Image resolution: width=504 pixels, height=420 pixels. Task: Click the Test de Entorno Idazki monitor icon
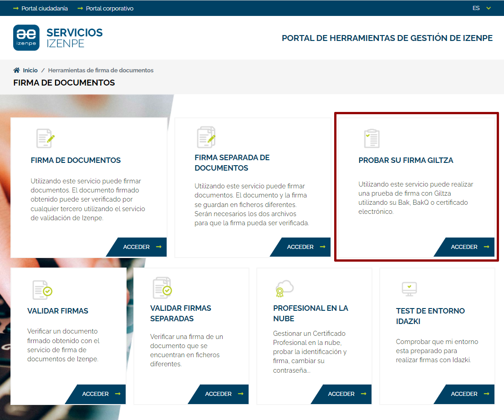[409, 288]
